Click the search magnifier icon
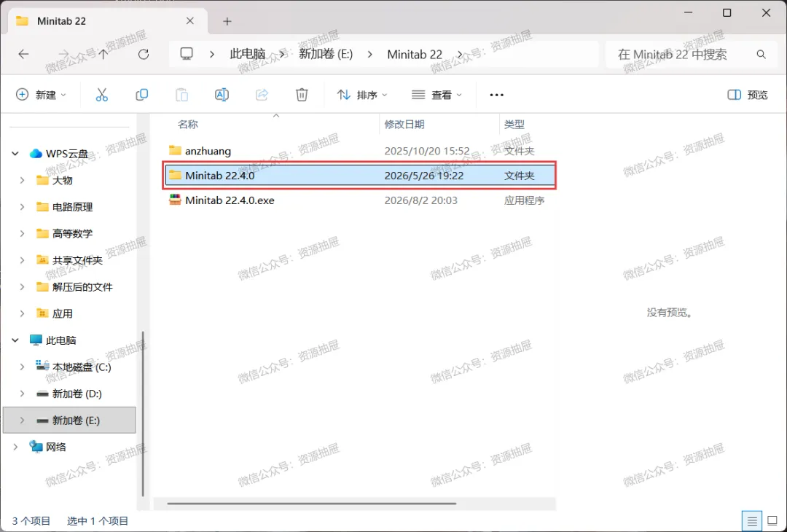This screenshot has height=532, width=787. click(761, 54)
